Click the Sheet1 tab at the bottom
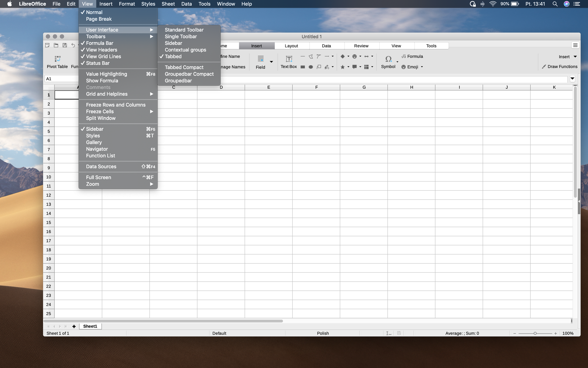The image size is (588, 368). (90, 326)
